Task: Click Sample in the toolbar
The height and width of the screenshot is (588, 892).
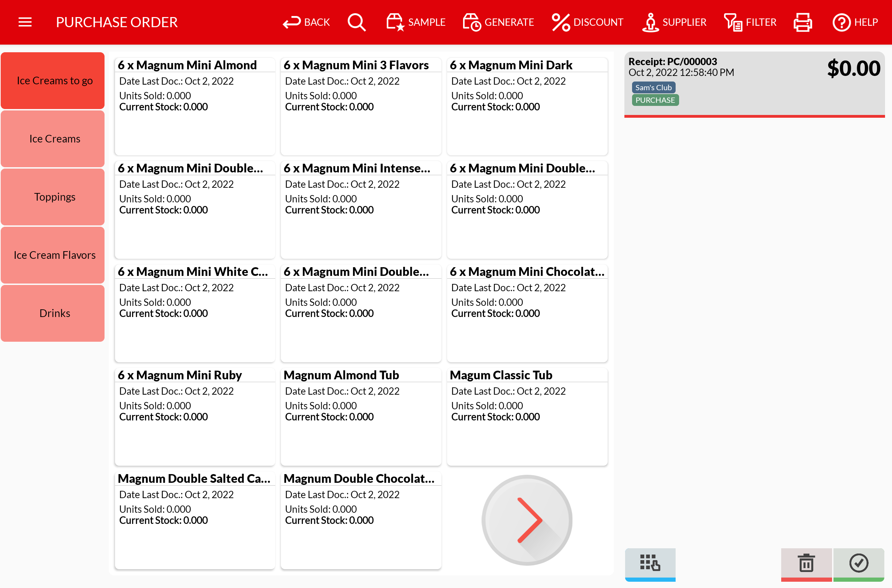Action: [416, 22]
